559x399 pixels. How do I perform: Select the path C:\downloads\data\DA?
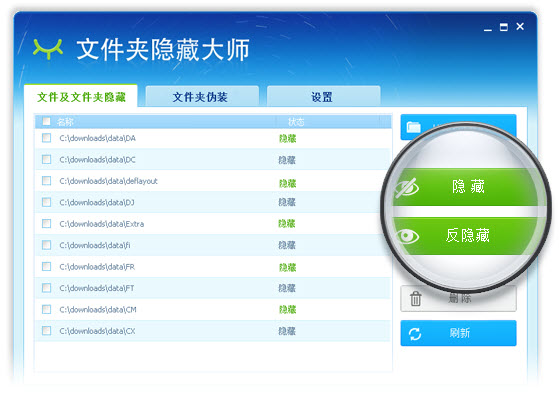pyautogui.click(x=97, y=138)
